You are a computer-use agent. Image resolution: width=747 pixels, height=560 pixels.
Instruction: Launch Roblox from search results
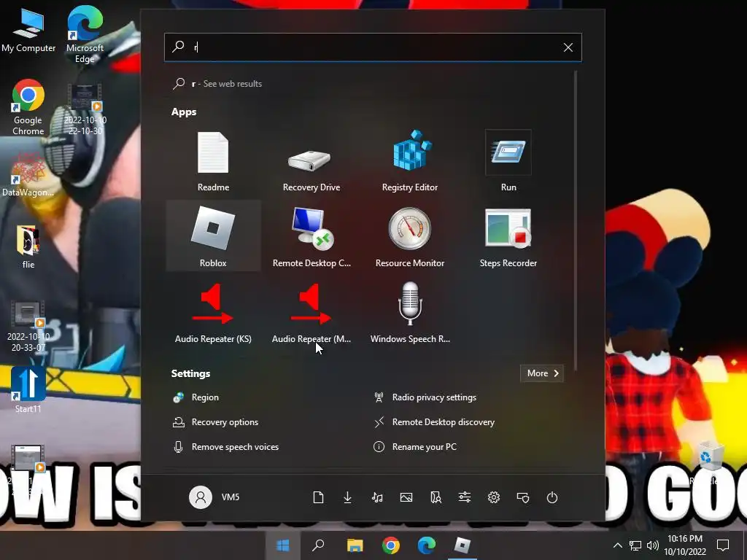[213, 236]
